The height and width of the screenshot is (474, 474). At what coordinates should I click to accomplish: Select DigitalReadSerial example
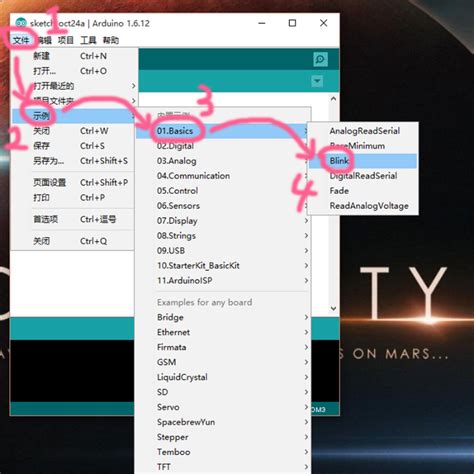point(363,176)
